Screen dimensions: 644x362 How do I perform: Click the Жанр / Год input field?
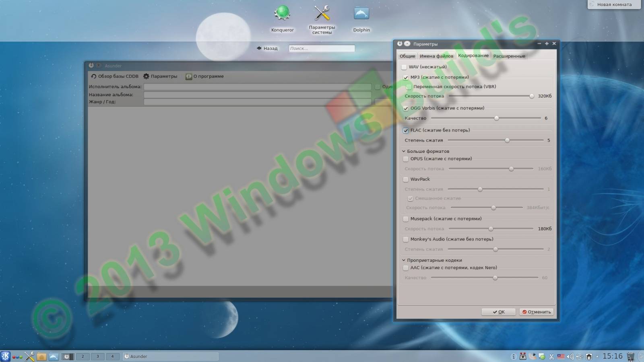[258, 102]
